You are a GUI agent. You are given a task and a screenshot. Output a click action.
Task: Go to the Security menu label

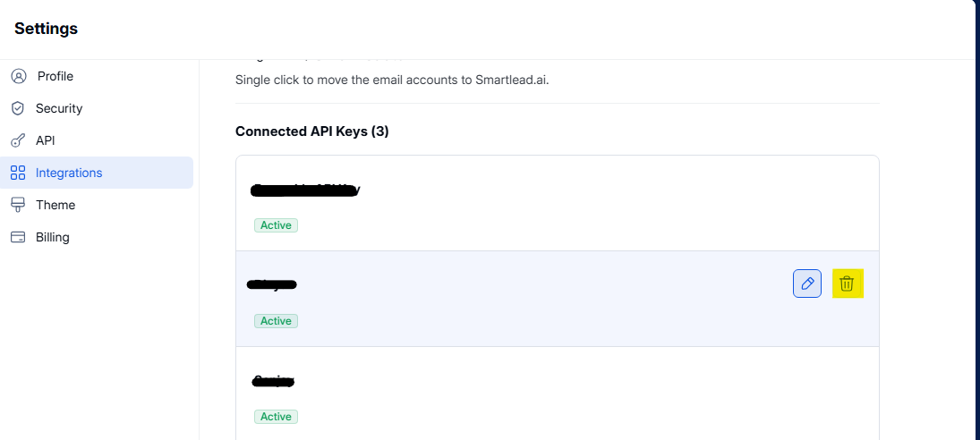59,108
